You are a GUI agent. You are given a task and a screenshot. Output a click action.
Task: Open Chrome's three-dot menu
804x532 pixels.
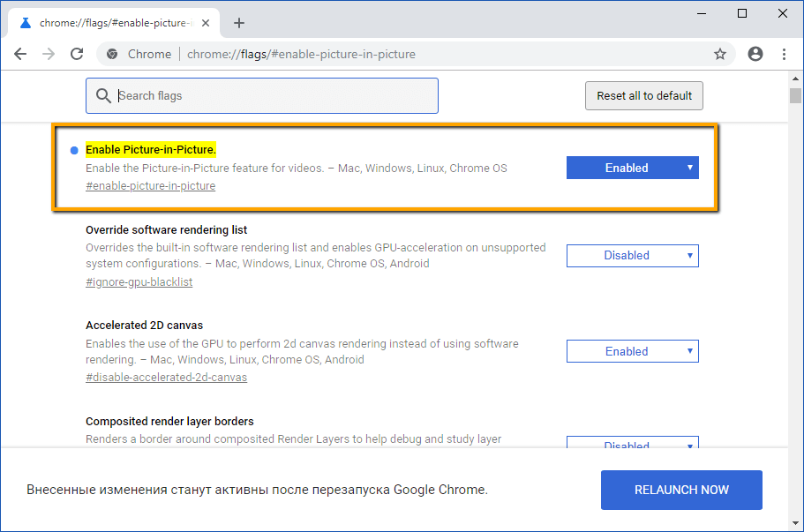point(785,54)
